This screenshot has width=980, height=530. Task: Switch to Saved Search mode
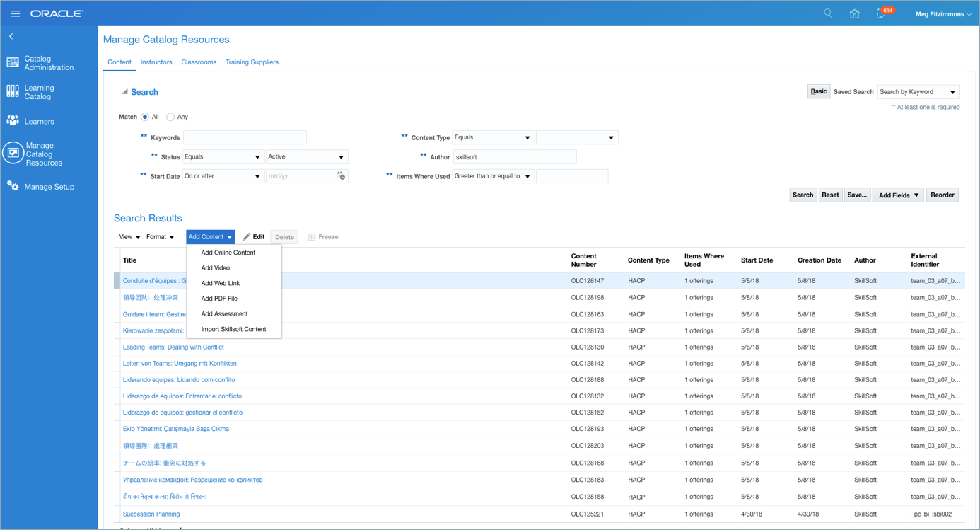853,91
